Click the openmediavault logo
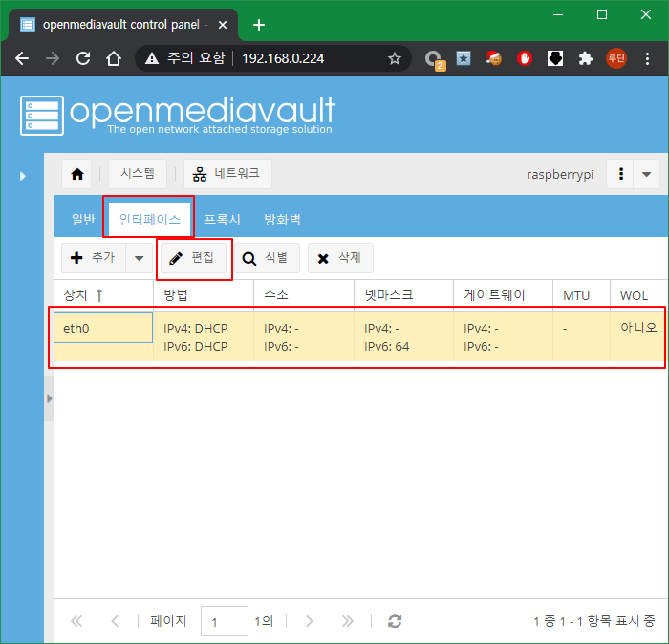This screenshot has height=644, width=669. (x=178, y=116)
